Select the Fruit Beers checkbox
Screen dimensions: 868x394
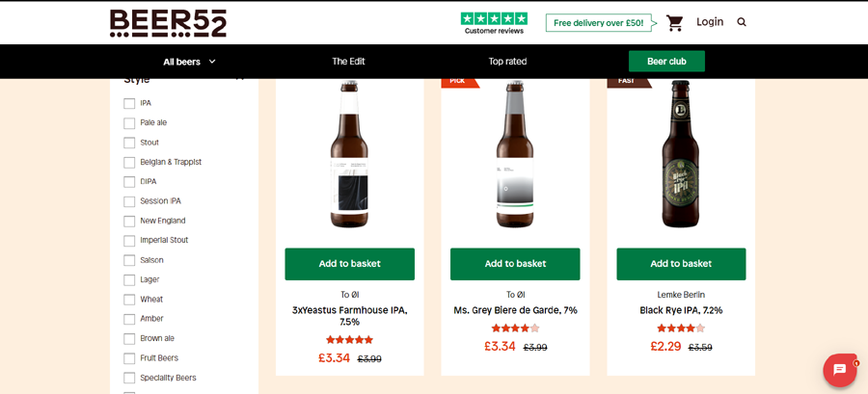(129, 358)
